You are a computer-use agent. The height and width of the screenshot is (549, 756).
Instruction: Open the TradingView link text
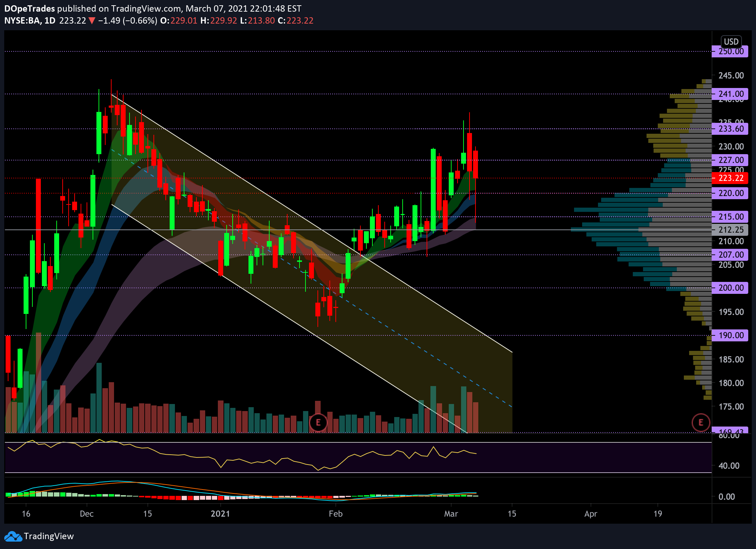[x=49, y=536]
